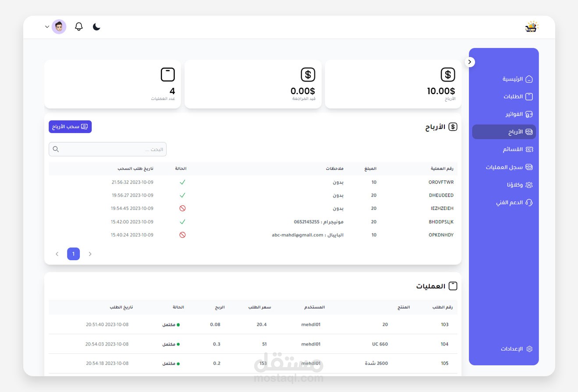
Task: Click the shopping cart logo icon
Action: [x=532, y=27]
